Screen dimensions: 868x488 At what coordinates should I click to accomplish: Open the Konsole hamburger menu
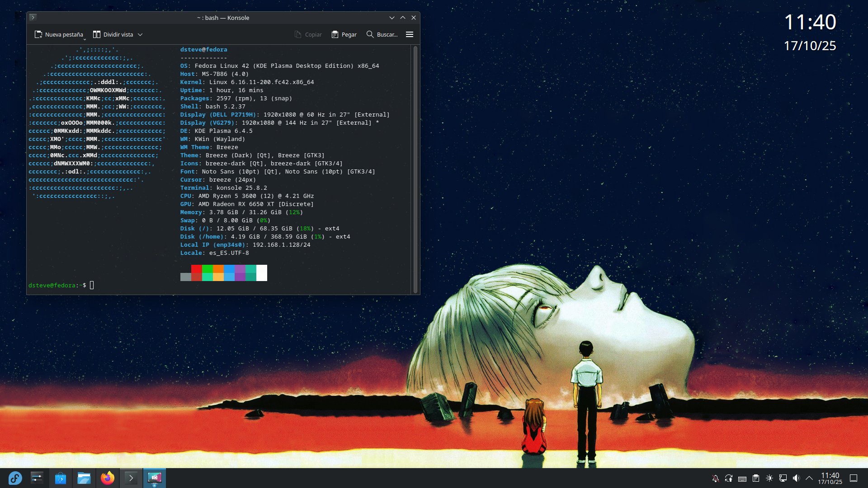[410, 34]
